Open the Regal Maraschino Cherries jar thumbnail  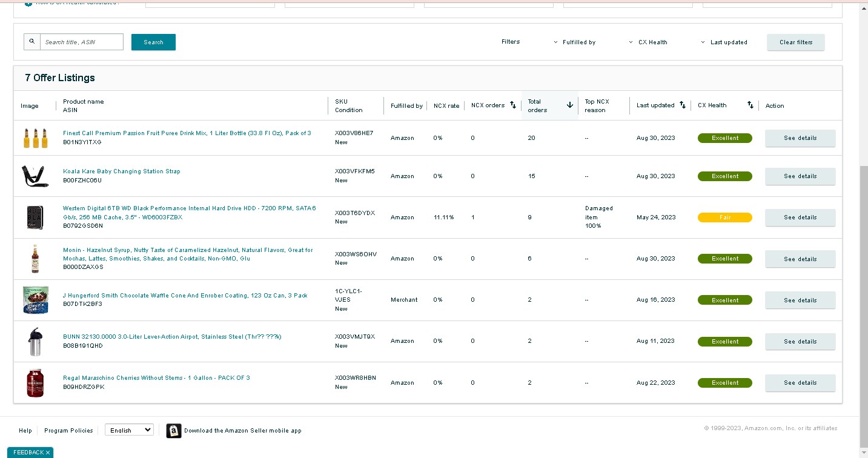point(35,383)
